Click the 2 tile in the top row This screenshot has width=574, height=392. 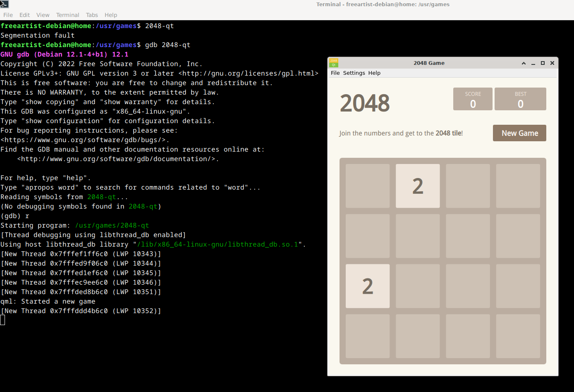click(x=418, y=186)
